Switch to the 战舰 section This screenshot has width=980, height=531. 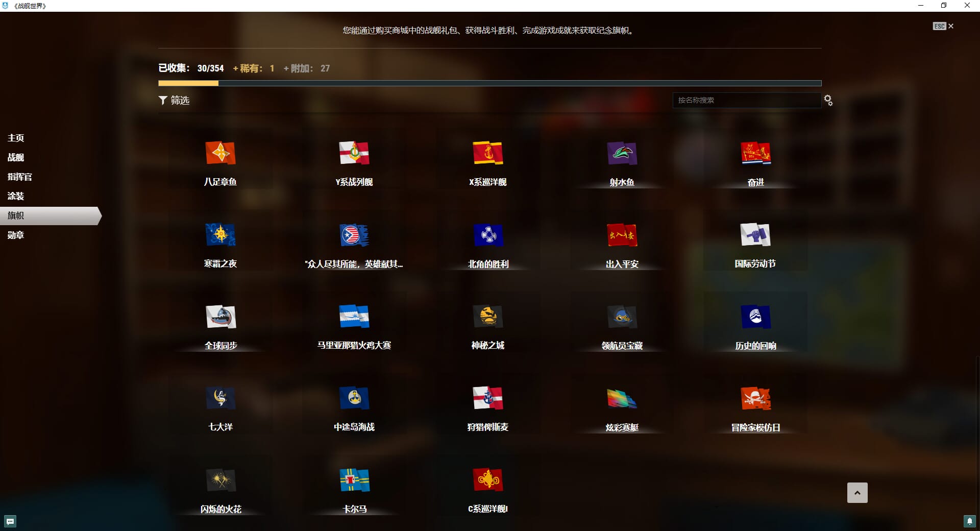coord(16,157)
